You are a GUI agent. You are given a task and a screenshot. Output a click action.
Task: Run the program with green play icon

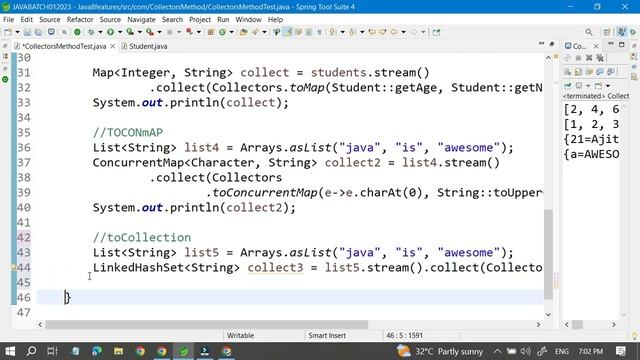[110, 32]
